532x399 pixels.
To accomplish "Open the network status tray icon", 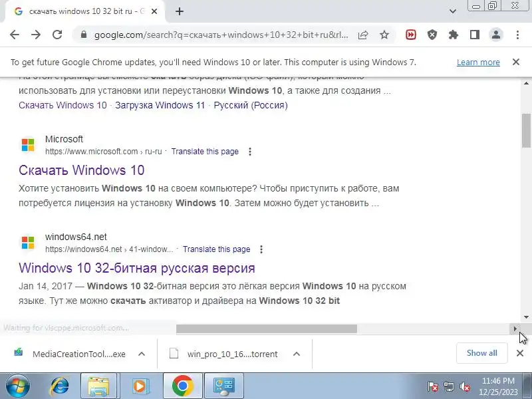I will tap(448, 386).
